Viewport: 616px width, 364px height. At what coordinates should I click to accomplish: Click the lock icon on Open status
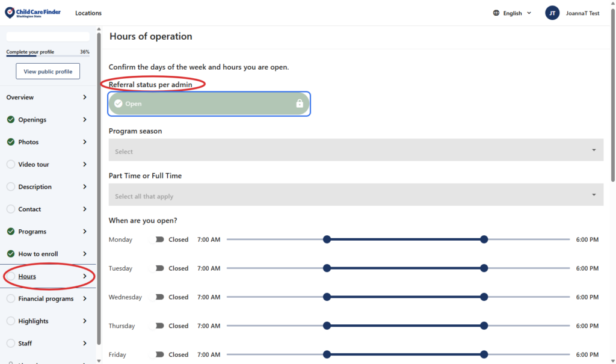coord(300,103)
